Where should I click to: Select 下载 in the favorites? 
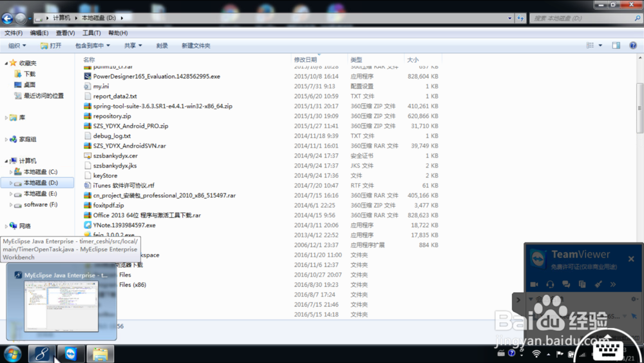point(29,74)
